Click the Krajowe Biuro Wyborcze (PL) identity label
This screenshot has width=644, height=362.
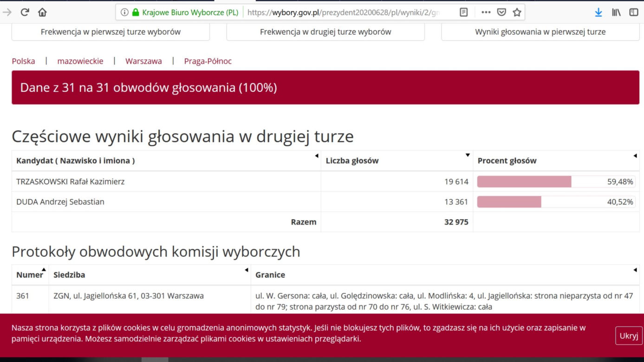point(190,13)
